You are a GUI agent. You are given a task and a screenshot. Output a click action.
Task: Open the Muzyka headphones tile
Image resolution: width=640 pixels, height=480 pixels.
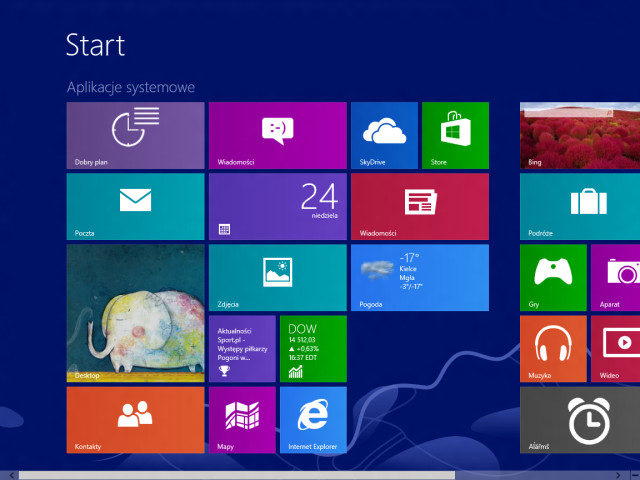[553, 348]
